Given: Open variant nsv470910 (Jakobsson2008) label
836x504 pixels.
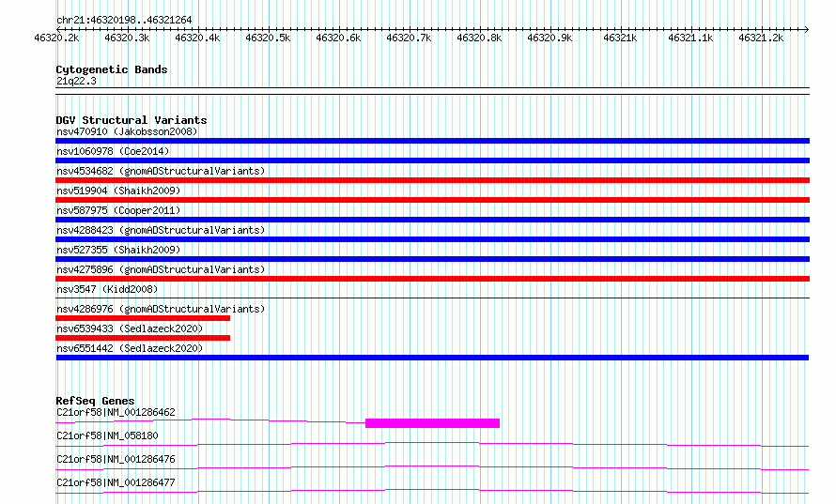Looking at the screenshot, I should tap(127, 131).
